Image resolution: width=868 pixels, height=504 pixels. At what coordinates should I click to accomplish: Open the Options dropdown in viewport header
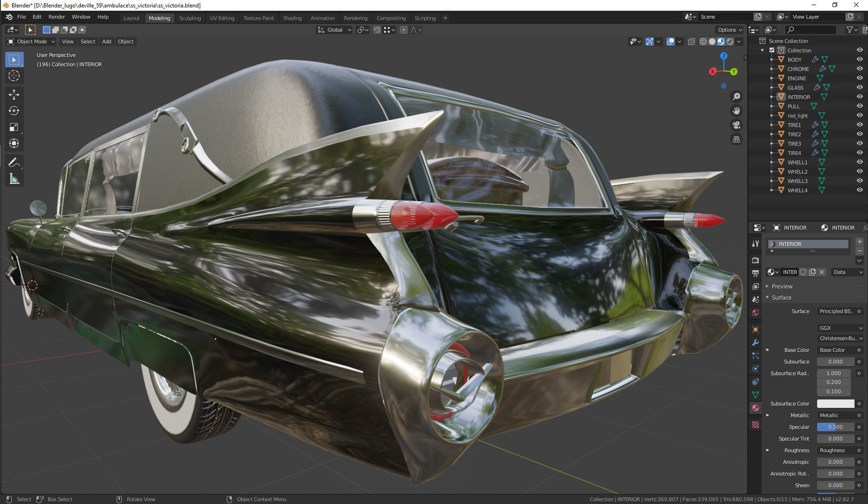[730, 30]
